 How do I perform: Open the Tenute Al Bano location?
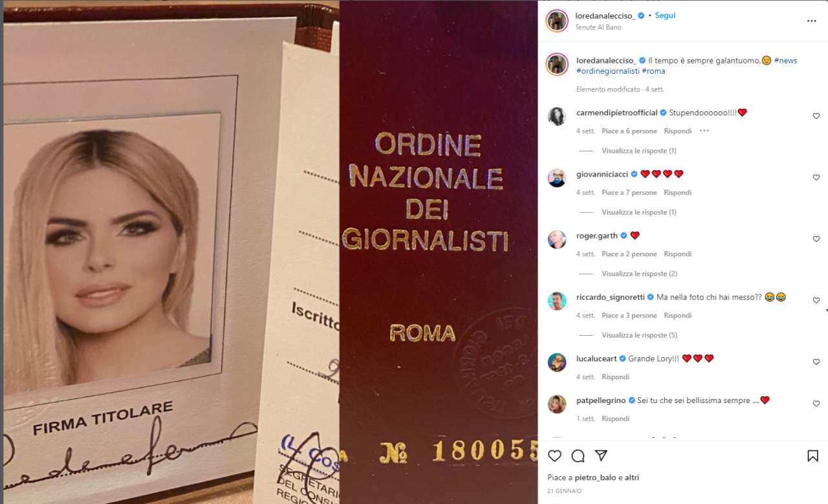click(598, 27)
